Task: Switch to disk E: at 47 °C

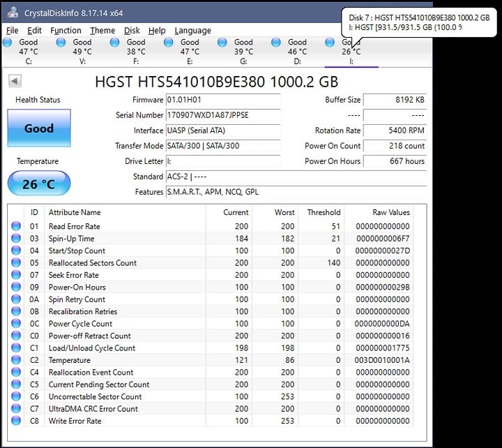Action: click(x=190, y=51)
